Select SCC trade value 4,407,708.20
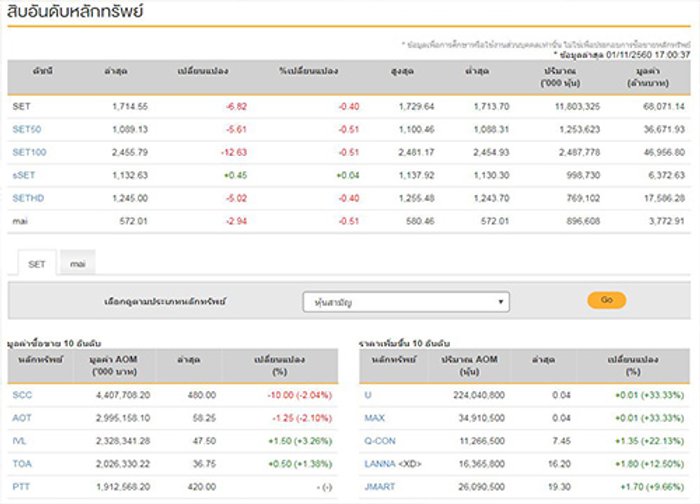Viewport: 700px width, 504px height. 123,395
